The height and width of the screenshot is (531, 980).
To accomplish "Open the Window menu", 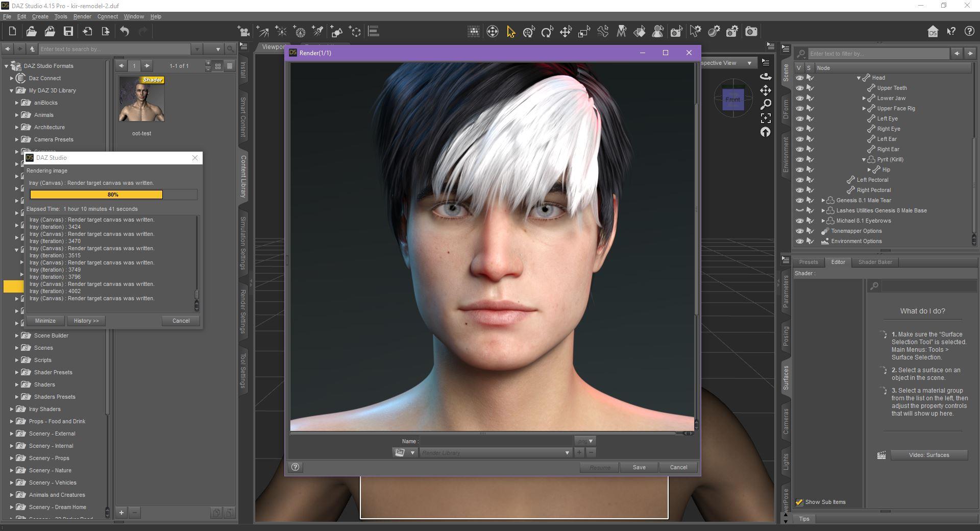I will tap(134, 16).
